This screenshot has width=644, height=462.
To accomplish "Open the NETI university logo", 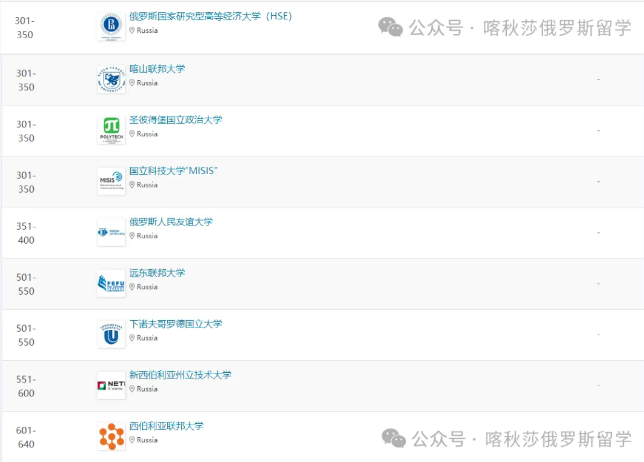I will 111,385.
